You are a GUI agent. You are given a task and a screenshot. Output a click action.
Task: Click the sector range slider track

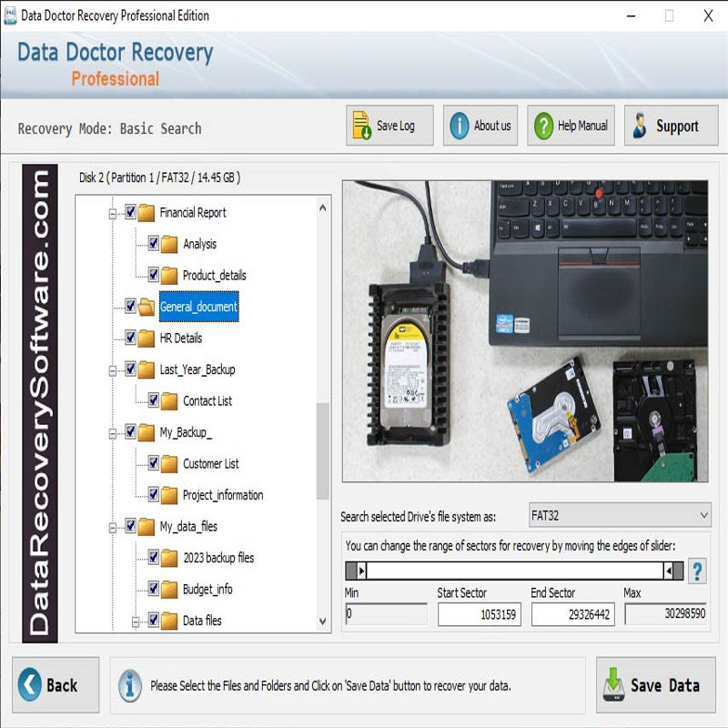tap(515, 571)
